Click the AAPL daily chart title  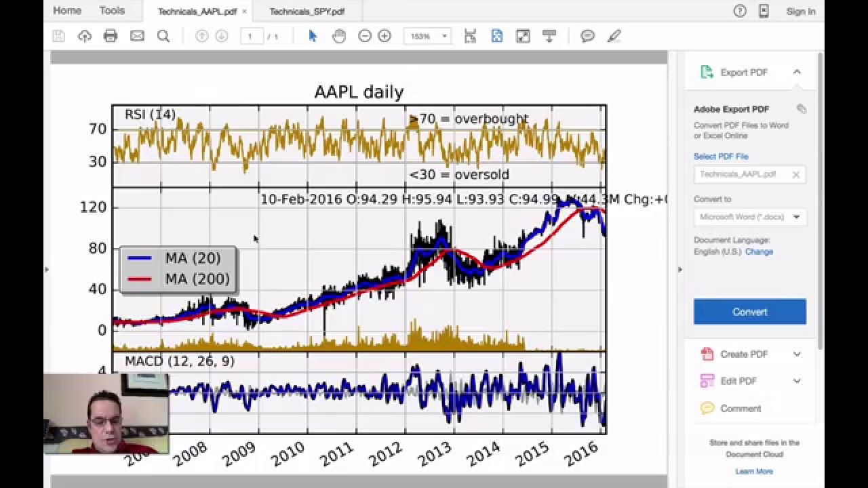point(359,92)
